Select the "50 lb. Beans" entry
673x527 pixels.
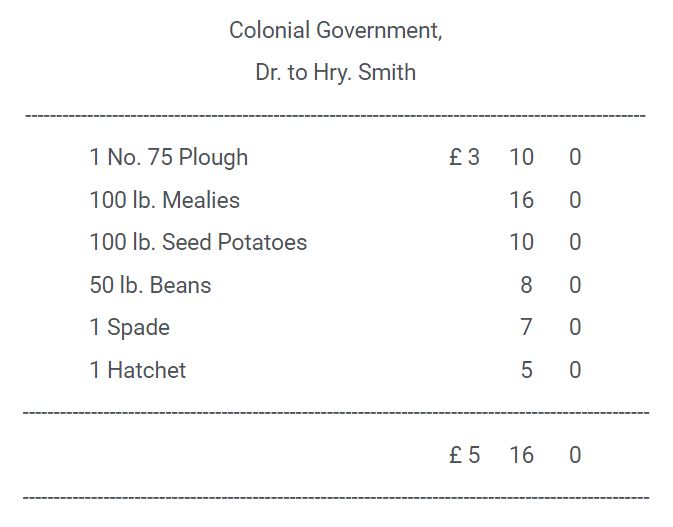pyautogui.click(x=150, y=285)
